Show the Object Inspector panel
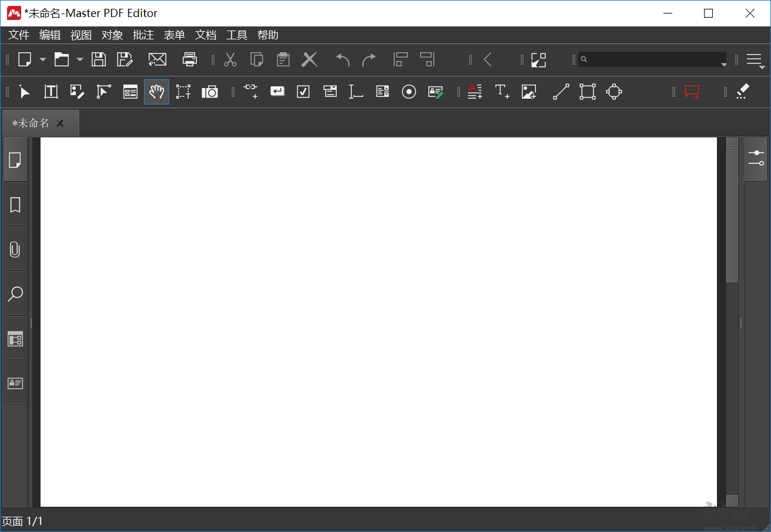This screenshot has height=532, width=771. (756, 159)
